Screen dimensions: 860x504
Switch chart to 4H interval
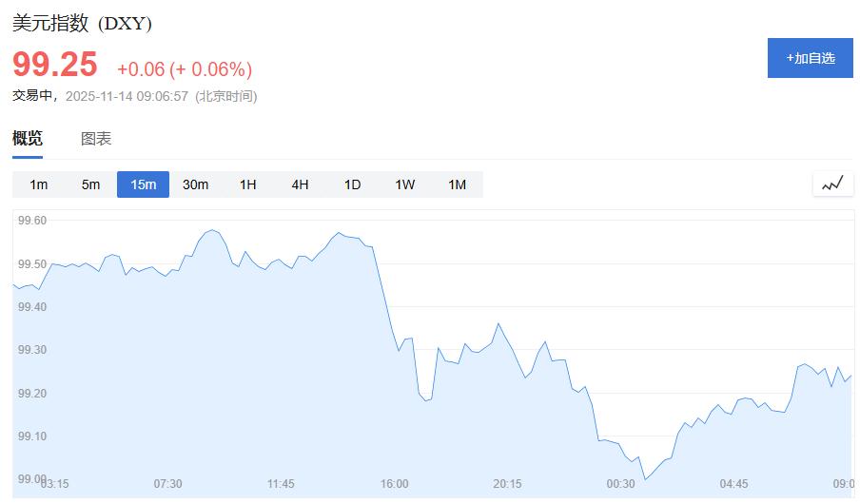[300, 184]
